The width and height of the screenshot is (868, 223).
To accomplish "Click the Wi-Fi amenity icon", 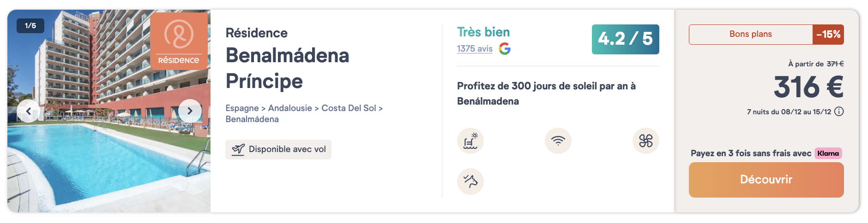I will [x=558, y=141].
